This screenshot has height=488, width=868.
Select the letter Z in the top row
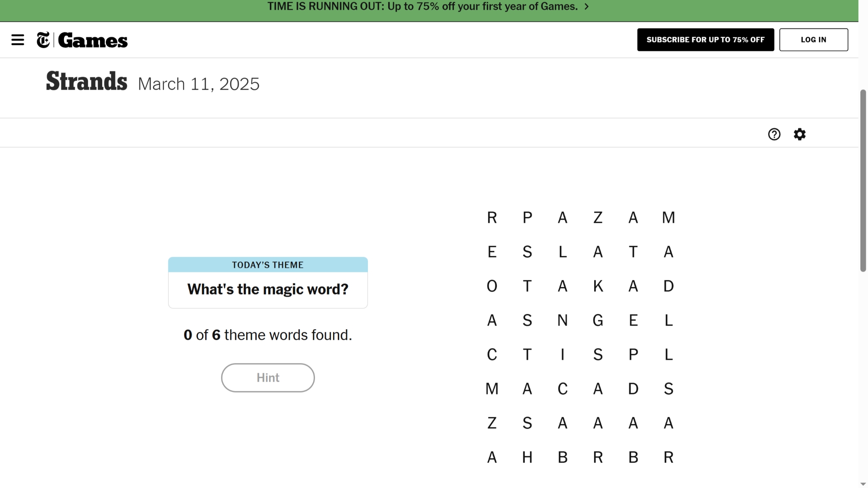tap(598, 218)
